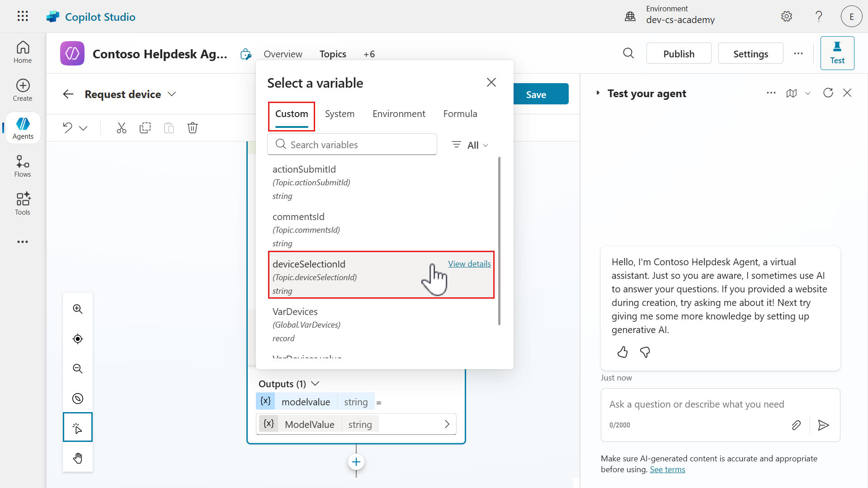Click the zoom in canvas icon
868x488 pixels.
coord(78,309)
